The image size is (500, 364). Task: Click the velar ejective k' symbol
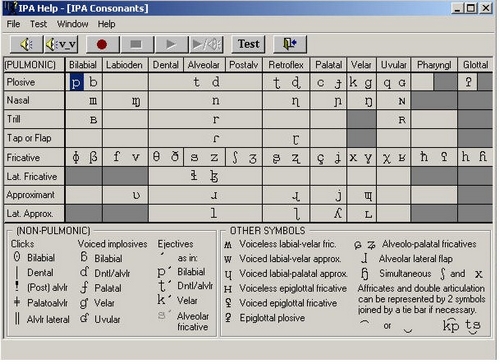pos(165,300)
